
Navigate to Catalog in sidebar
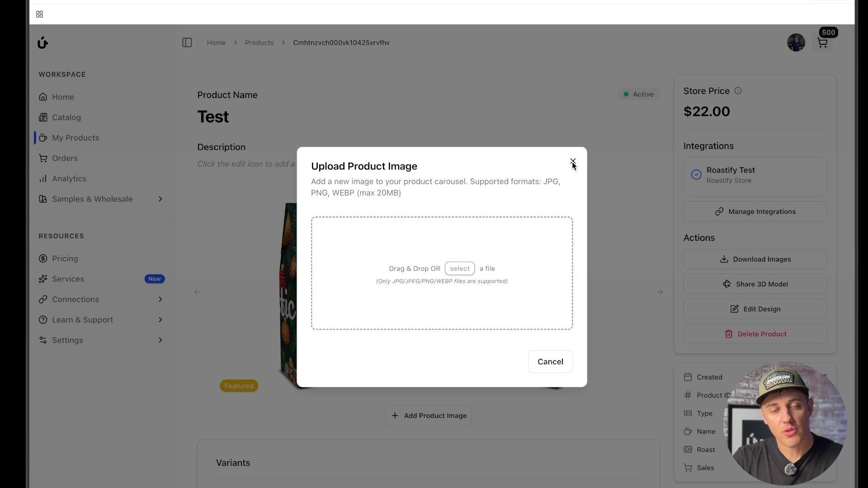pyautogui.click(x=66, y=117)
